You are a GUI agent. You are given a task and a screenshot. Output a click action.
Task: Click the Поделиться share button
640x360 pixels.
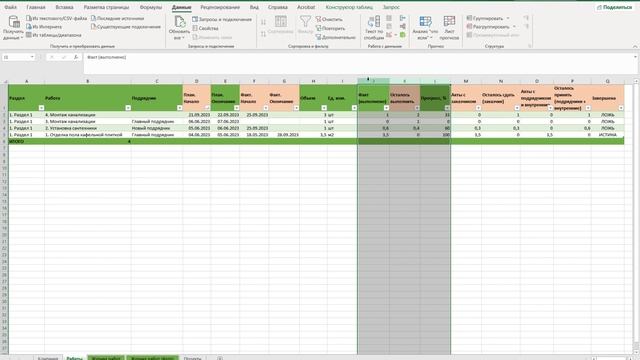[x=614, y=7]
